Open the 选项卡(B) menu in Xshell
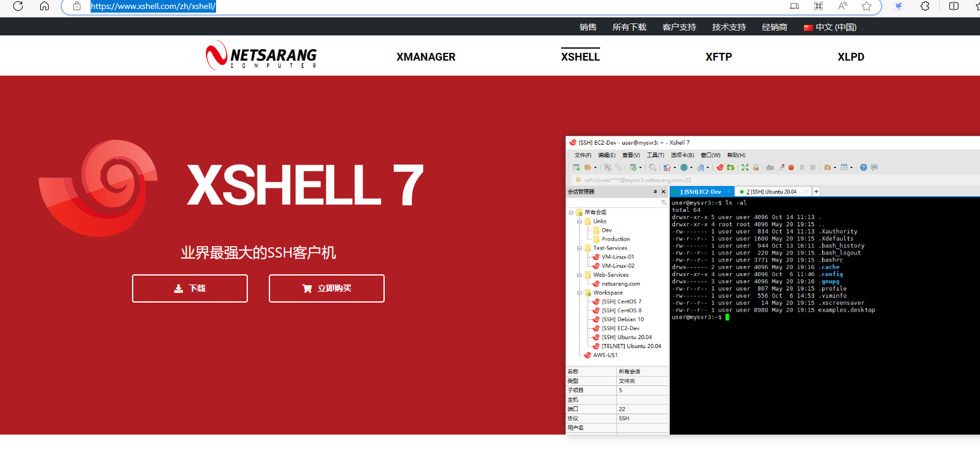Screen dimensions: 980x458 (682, 155)
